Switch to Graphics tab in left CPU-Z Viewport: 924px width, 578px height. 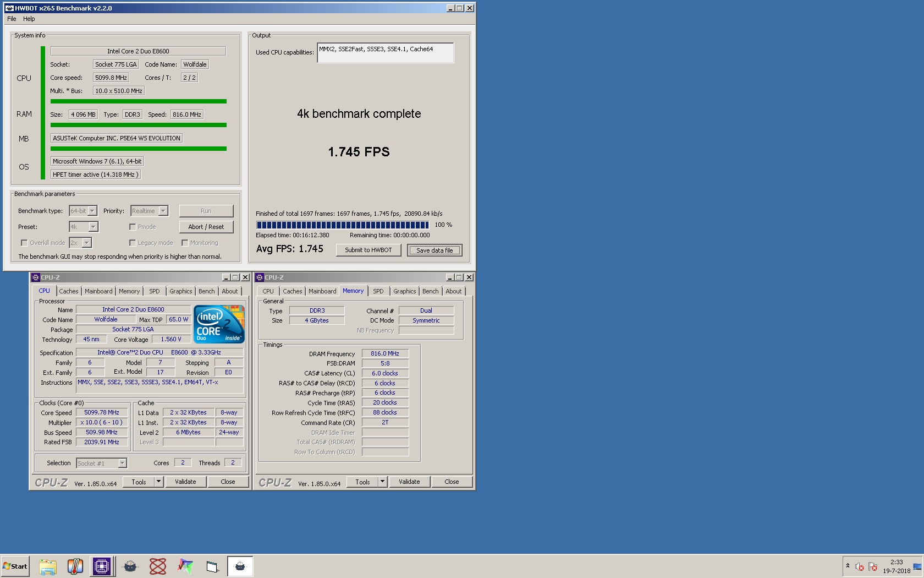click(x=181, y=291)
